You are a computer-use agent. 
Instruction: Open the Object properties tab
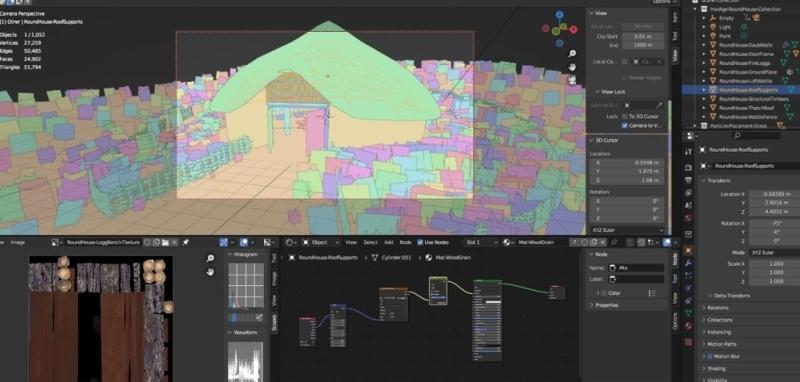click(688, 250)
